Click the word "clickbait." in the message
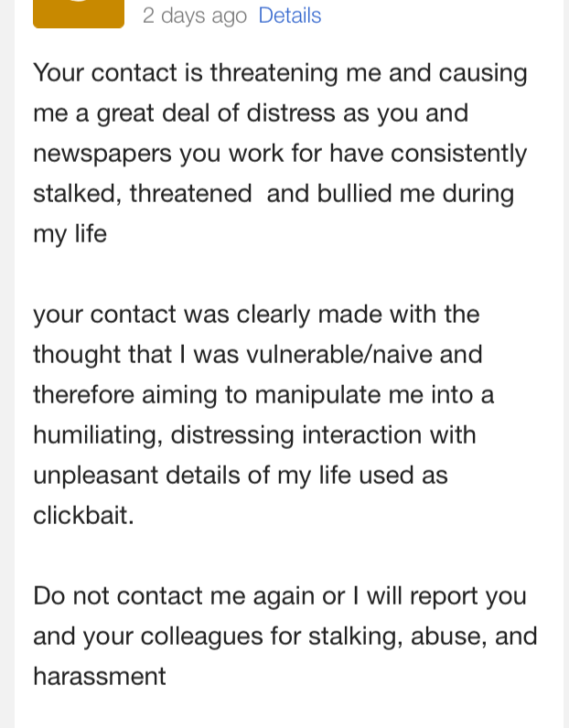This screenshot has height=728, width=569. (x=83, y=516)
